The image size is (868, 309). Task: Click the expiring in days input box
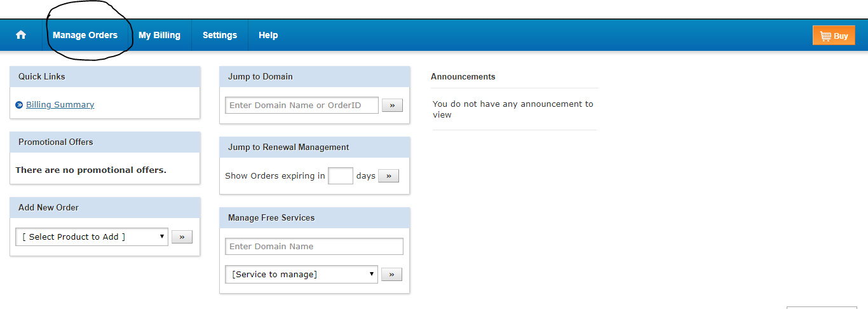pos(341,175)
